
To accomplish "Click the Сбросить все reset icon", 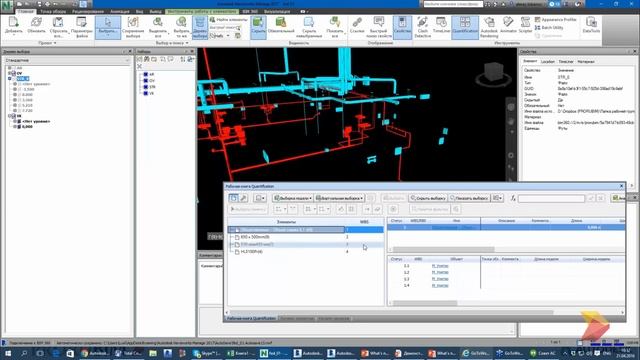I will pos(58,27).
